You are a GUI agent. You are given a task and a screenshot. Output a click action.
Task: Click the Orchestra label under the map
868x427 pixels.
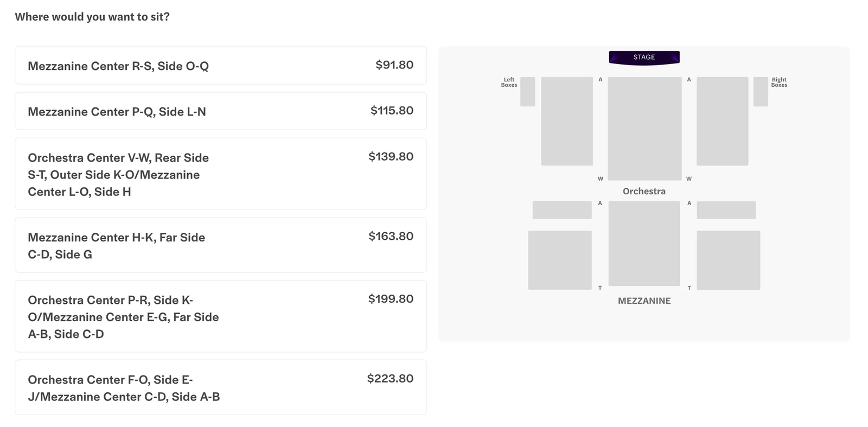(x=644, y=191)
